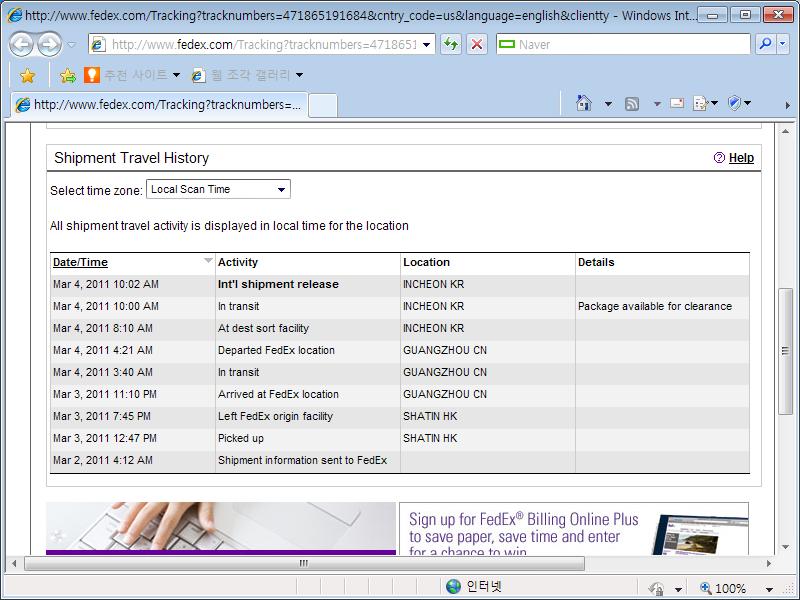Screen dimensions: 800x600
Task: Click the horizontal scrollbar right arrow
Action: [x=768, y=564]
